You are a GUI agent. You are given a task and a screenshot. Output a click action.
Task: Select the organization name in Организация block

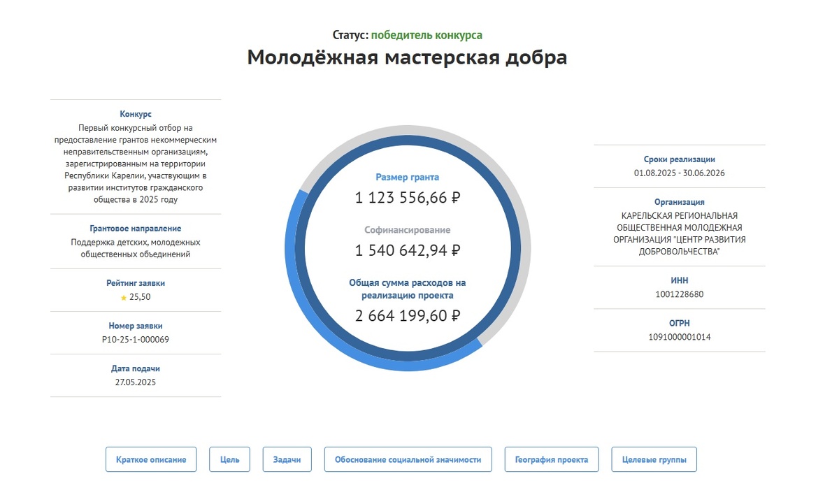tap(679, 232)
